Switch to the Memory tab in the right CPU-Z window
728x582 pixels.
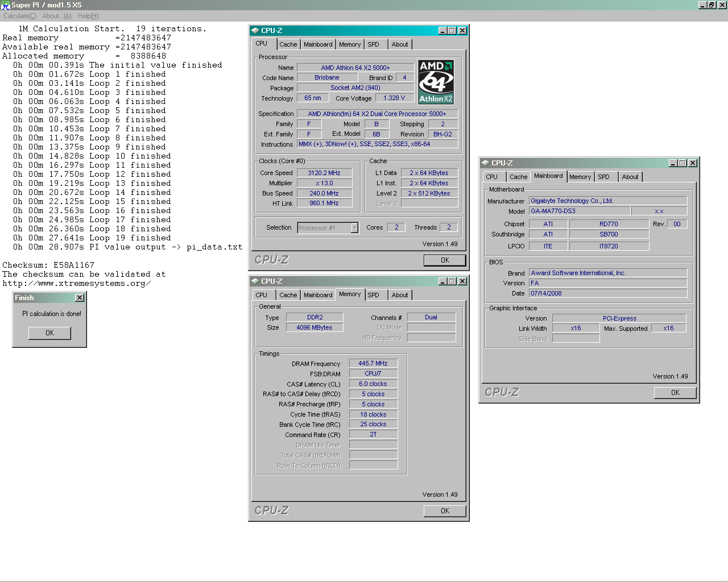point(580,177)
